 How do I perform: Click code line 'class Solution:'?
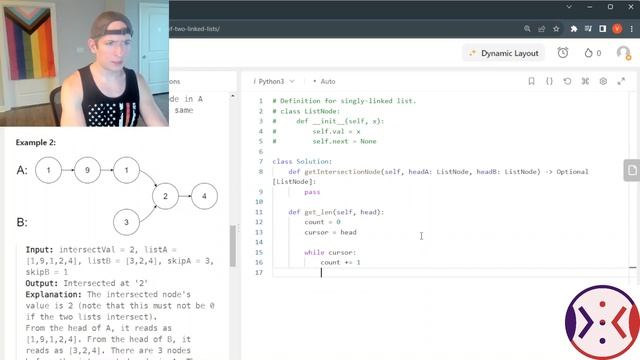[x=302, y=162]
